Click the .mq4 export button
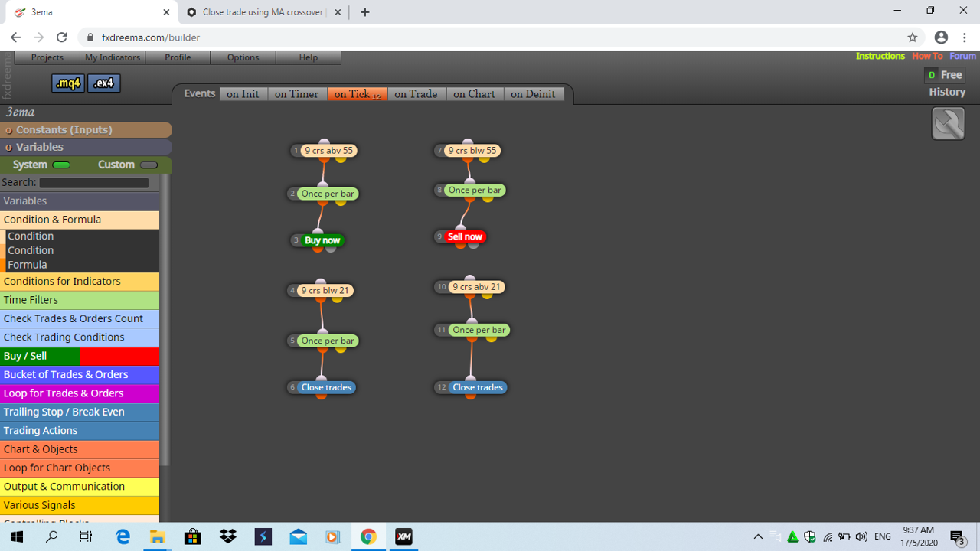980x551 pixels. [68, 83]
